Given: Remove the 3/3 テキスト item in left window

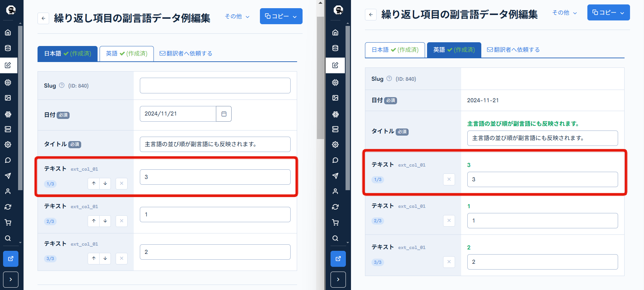Looking at the screenshot, I should point(121,258).
